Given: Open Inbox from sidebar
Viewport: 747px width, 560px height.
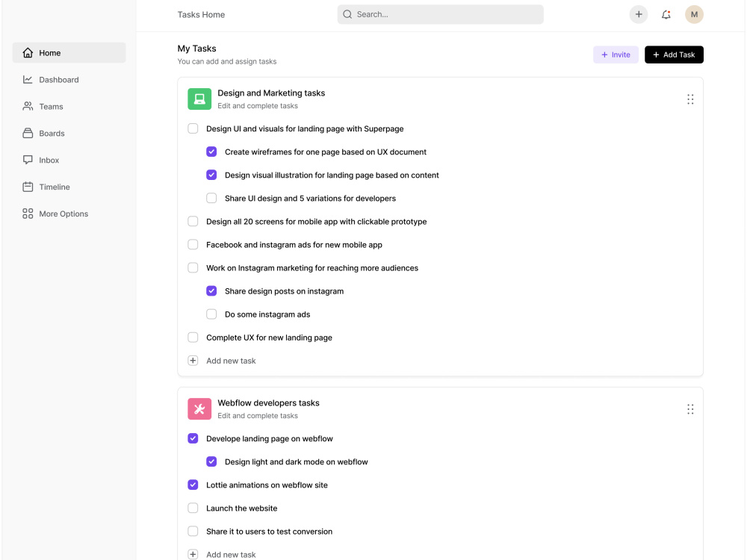Looking at the screenshot, I should point(69,160).
